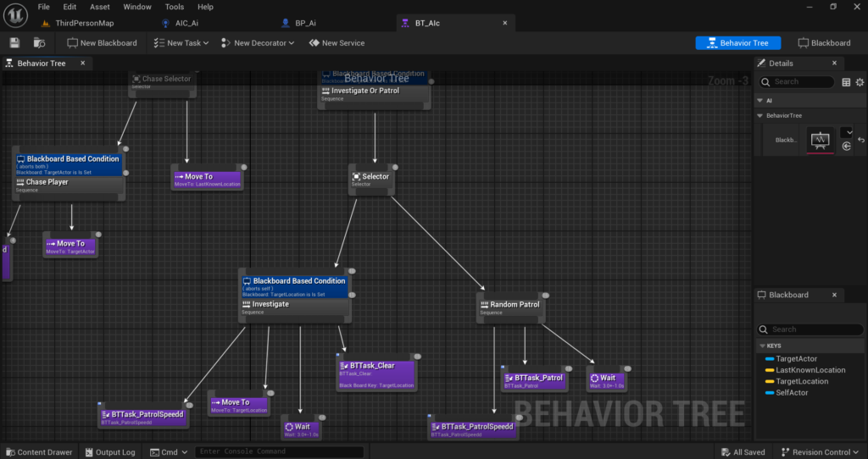Close the Blackboard panel tab
Screen dimensions: 868x459
[x=834, y=295]
